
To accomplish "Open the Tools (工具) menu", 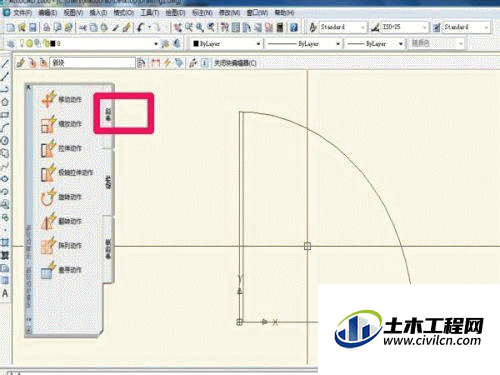I will click(150, 13).
